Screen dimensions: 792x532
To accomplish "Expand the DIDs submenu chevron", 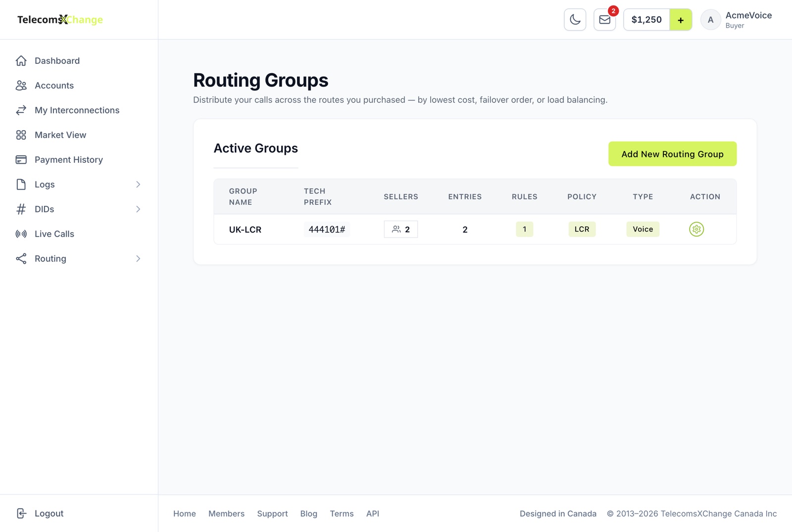I will coord(138,209).
